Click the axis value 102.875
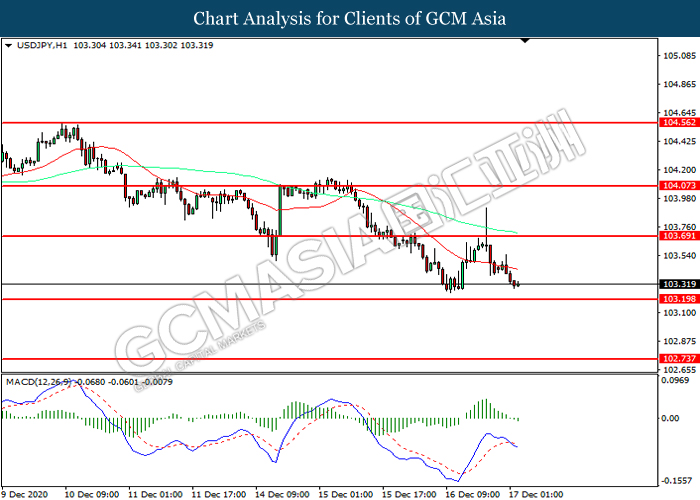The width and height of the screenshot is (700, 500). [x=679, y=341]
